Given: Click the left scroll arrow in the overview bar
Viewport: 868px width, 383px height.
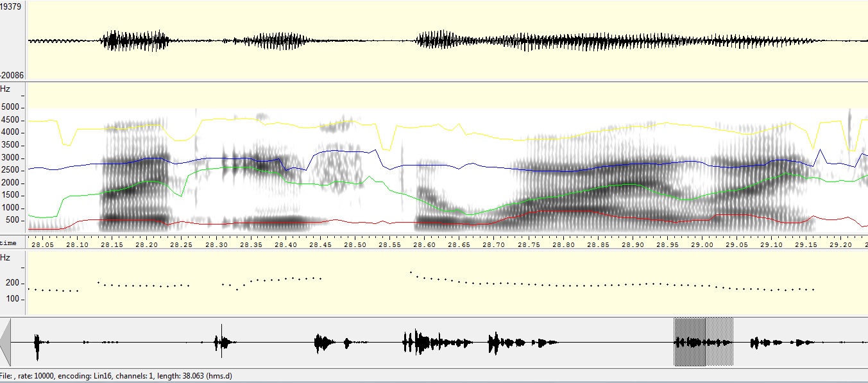Looking at the screenshot, I should (5, 343).
